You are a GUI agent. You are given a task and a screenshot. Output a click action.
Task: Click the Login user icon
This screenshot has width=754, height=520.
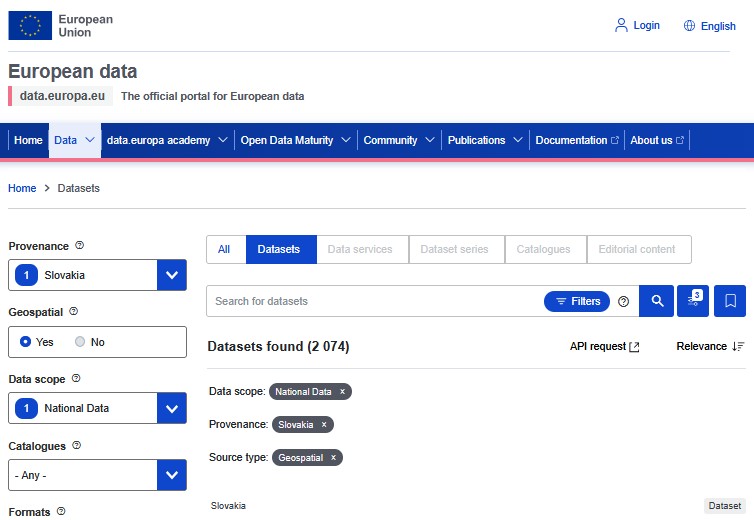point(621,25)
